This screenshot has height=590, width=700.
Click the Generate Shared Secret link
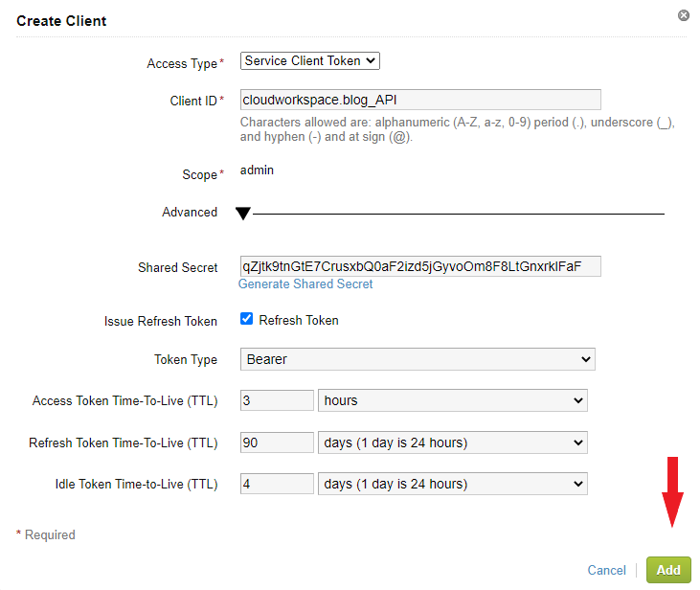(305, 284)
